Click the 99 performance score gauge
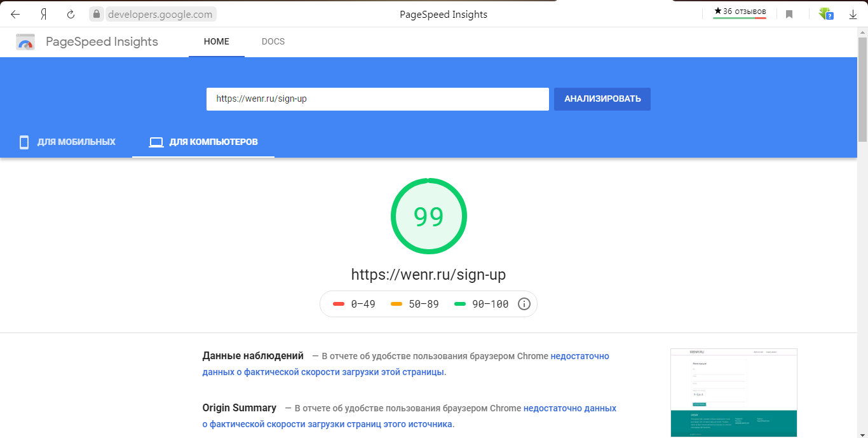 point(428,217)
